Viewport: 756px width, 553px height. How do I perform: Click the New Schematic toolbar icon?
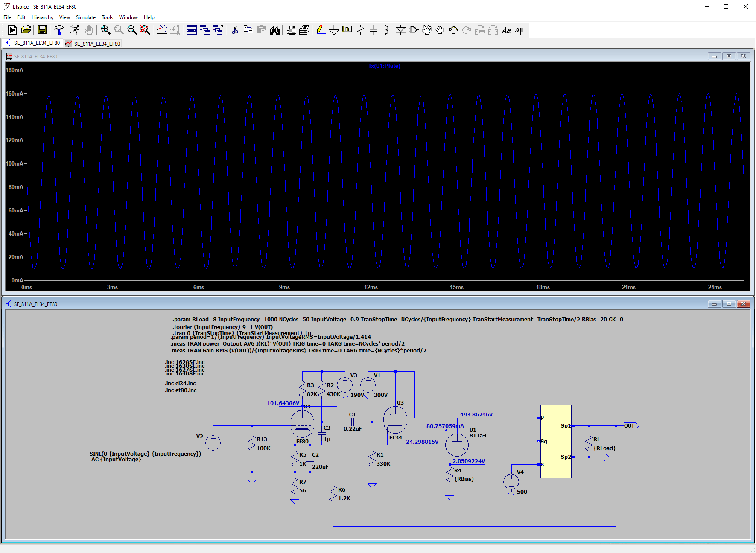pyautogui.click(x=12, y=30)
